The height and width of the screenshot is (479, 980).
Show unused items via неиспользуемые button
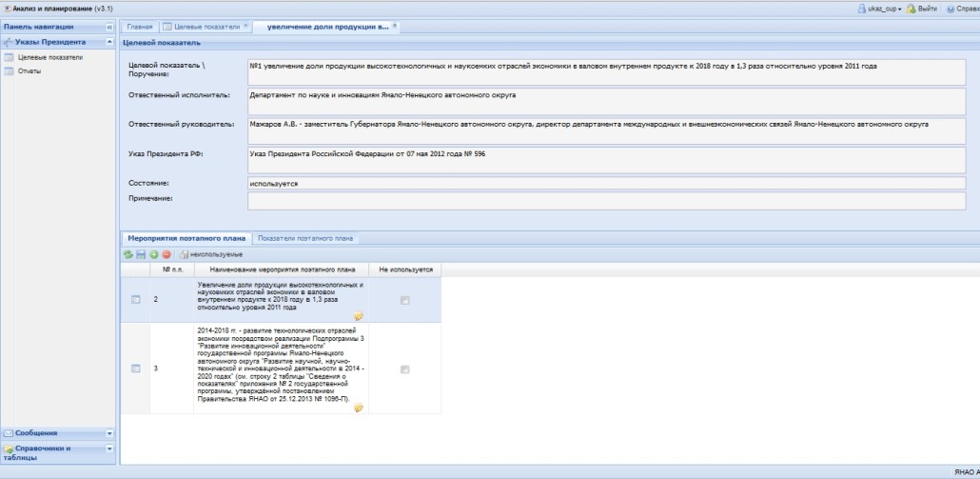tap(211, 254)
